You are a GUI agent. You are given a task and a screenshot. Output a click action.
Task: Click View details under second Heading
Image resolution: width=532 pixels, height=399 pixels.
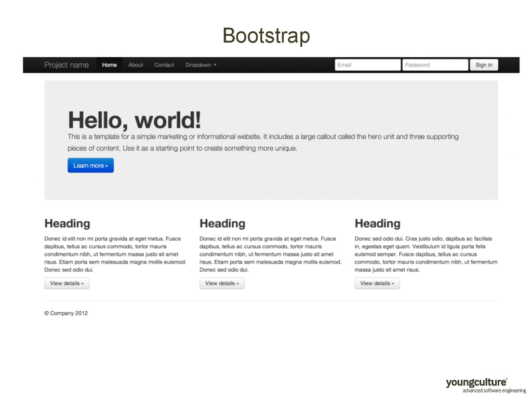pos(222,283)
